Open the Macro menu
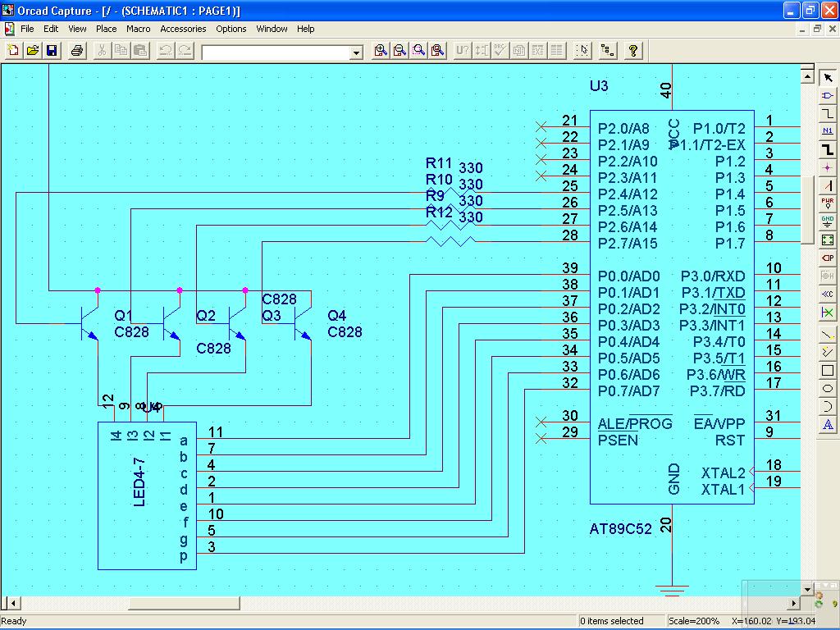Image resolution: width=840 pixels, height=630 pixels. pos(138,29)
